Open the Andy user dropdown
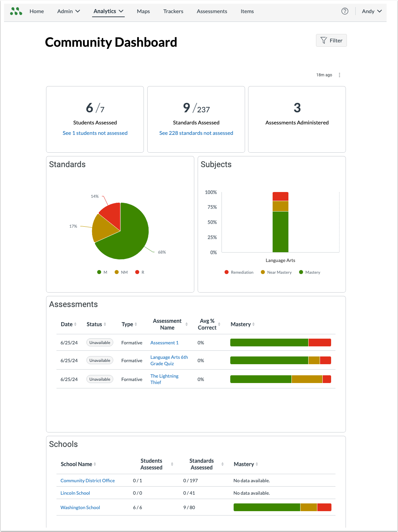 click(x=372, y=11)
